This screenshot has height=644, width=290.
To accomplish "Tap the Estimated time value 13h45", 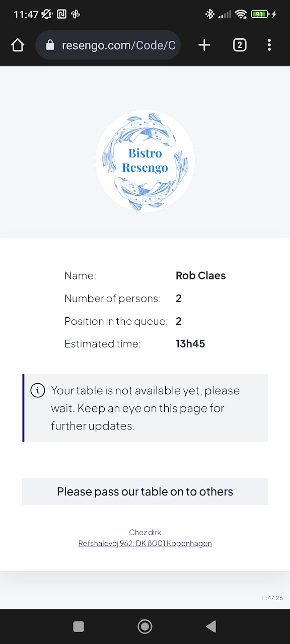I will point(190,344).
